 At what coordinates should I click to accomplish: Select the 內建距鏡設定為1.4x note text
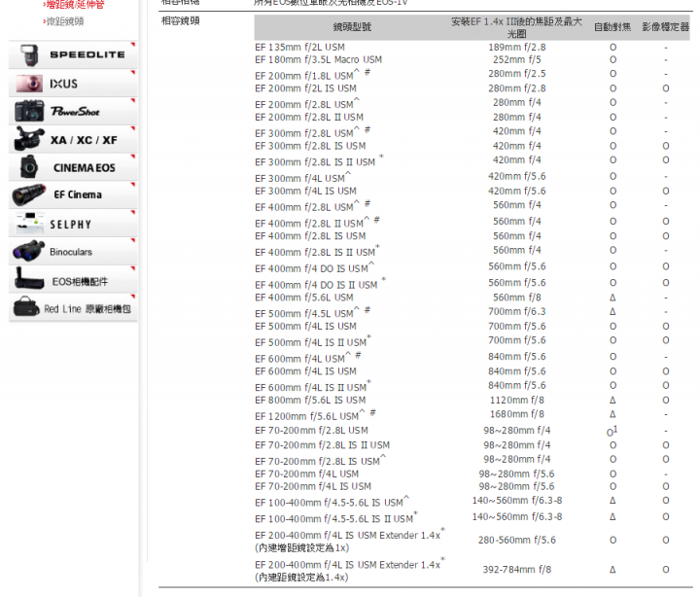pos(301,578)
